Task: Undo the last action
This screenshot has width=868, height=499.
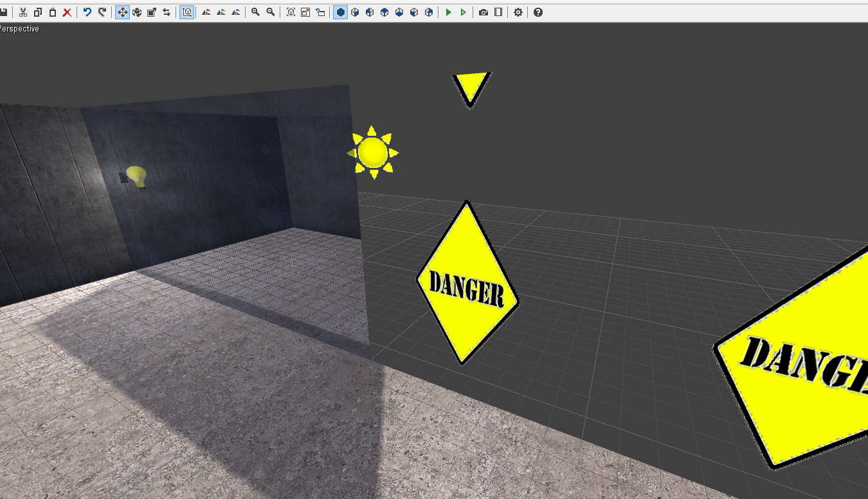Action: click(x=87, y=12)
